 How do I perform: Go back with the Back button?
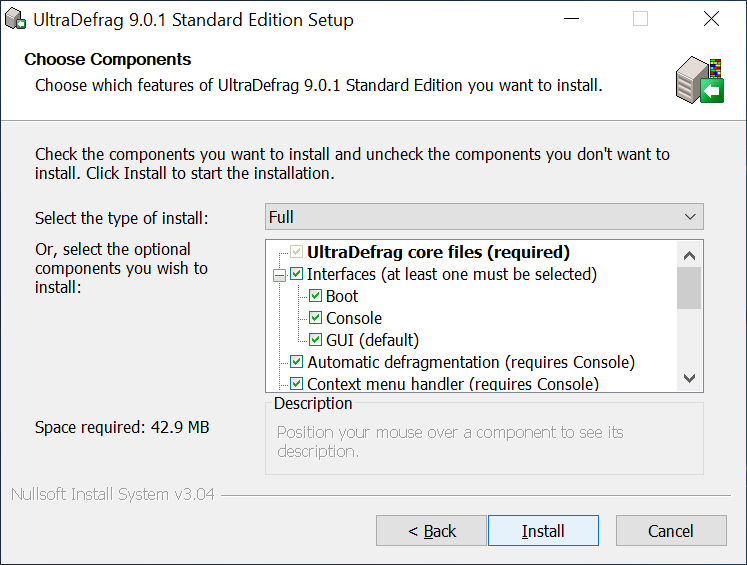point(431,531)
